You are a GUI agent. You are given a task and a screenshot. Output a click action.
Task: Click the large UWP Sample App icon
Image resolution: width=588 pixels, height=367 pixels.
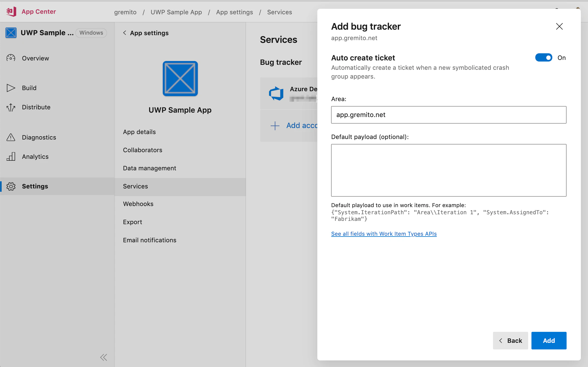pyautogui.click(x=180, y=79)
